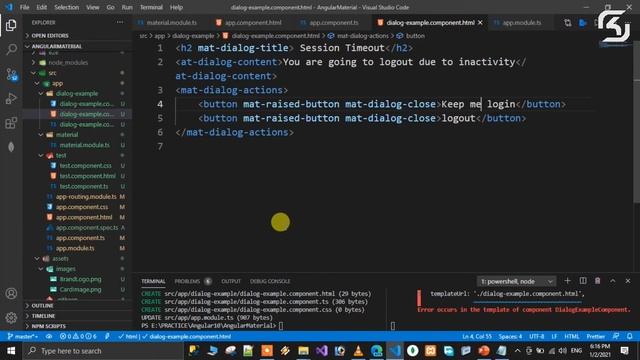Click ENG language indicator in taskbar
Image resolution: width=640 pixels, height=360 pixels.
pyautogui.click(x=576, y=351)
